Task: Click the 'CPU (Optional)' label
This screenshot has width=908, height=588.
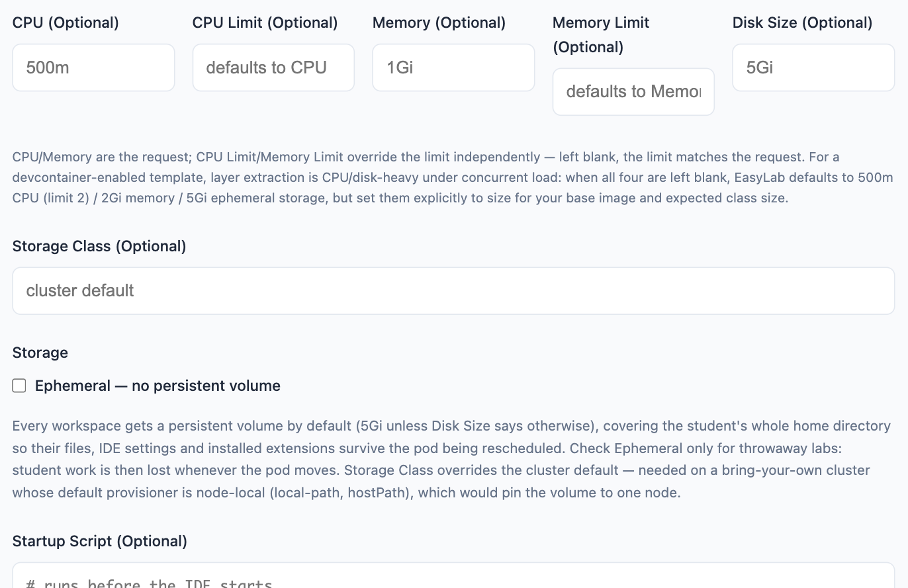Action: (x=66, y=22)
